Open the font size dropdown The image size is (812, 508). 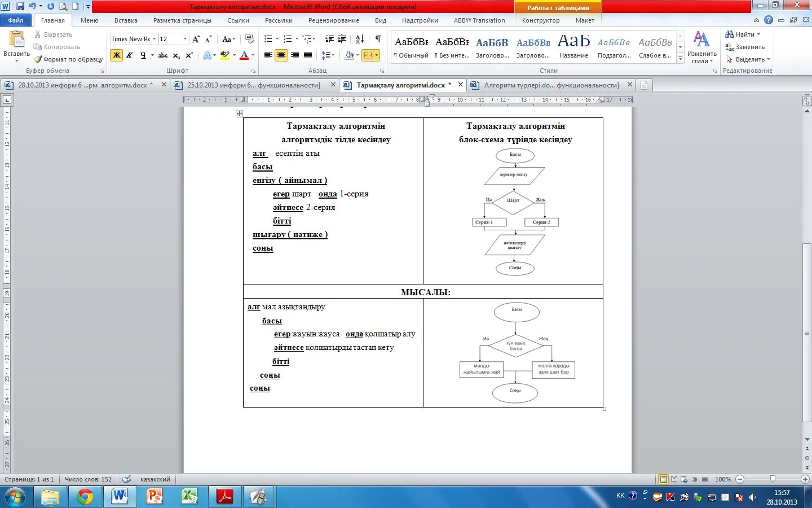click(185, 39)
